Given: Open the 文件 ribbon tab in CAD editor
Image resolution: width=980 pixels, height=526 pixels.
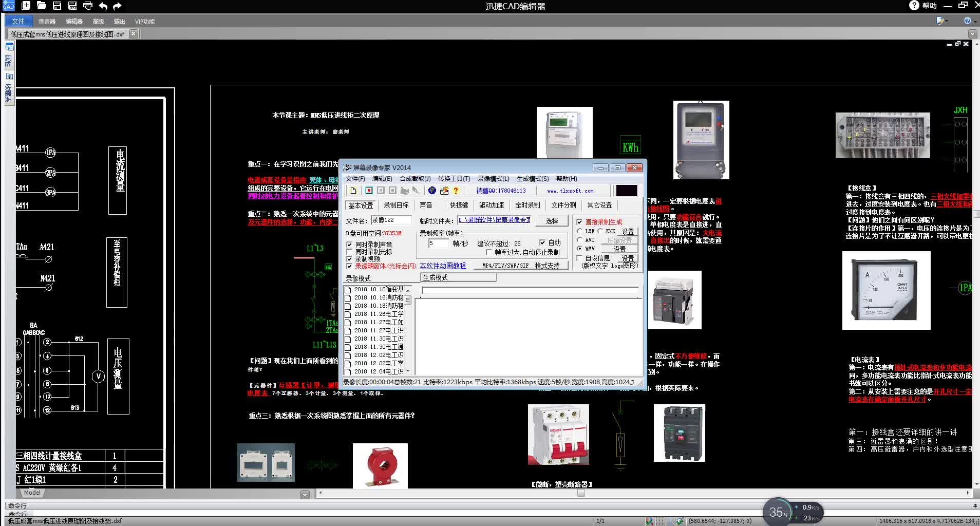Looking at the screenshot, I should click(x=18, y=21).
